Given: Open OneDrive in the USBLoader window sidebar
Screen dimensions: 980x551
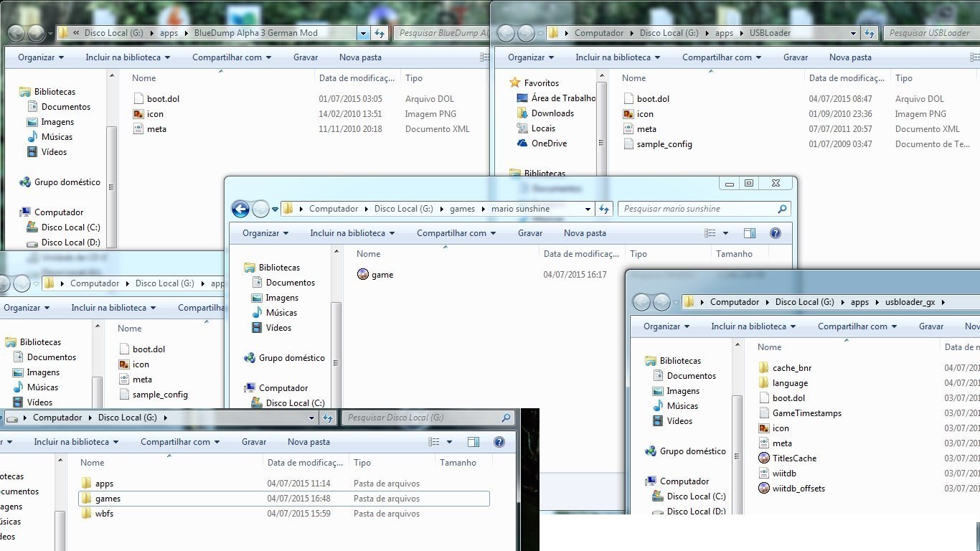Looking at the screenshot, I should pos(542,143).
